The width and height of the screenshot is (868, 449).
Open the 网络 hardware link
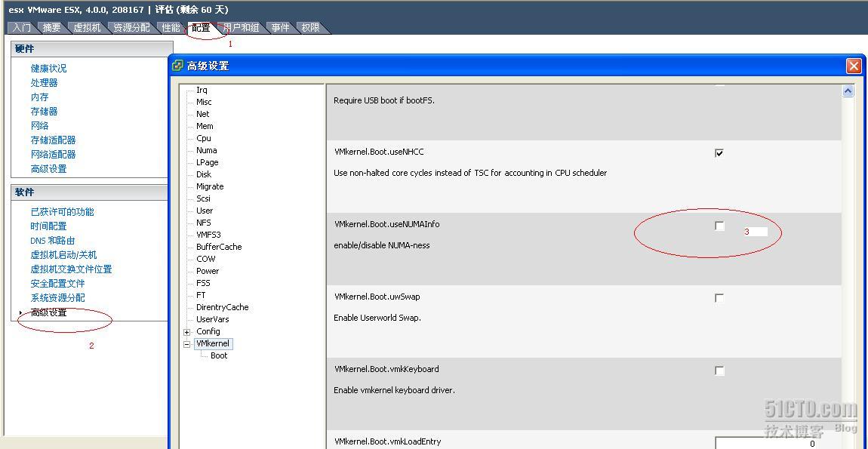click(x=39, y=126)
